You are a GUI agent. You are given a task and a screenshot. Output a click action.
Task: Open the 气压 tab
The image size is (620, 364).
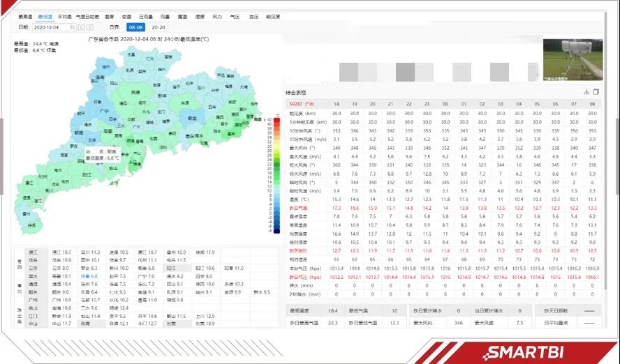[x=235, y=17]
